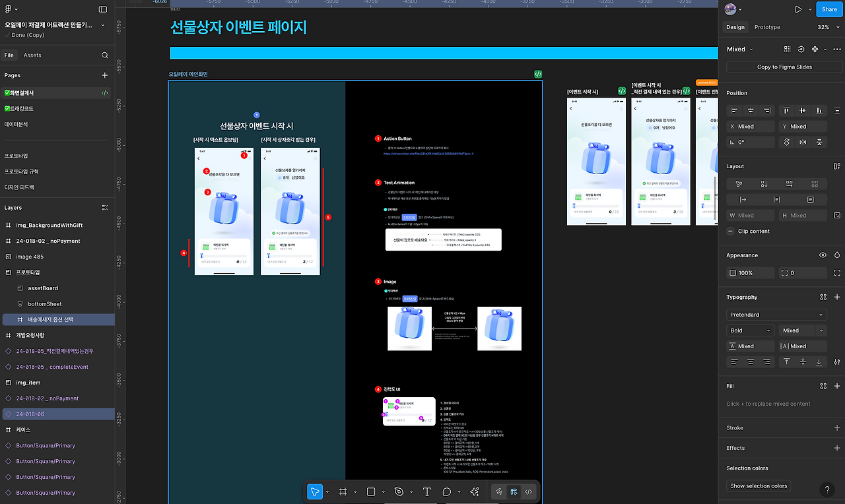The width and height of the screenshot is (845, 504).
Task: Open the 데이터분석 page
Action: 17,124
